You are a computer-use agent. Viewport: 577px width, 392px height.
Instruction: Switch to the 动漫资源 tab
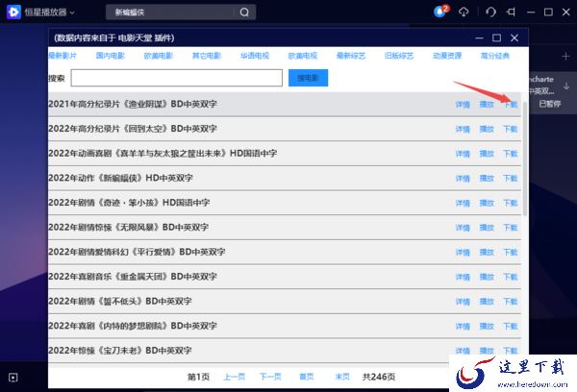pos(447,56)
